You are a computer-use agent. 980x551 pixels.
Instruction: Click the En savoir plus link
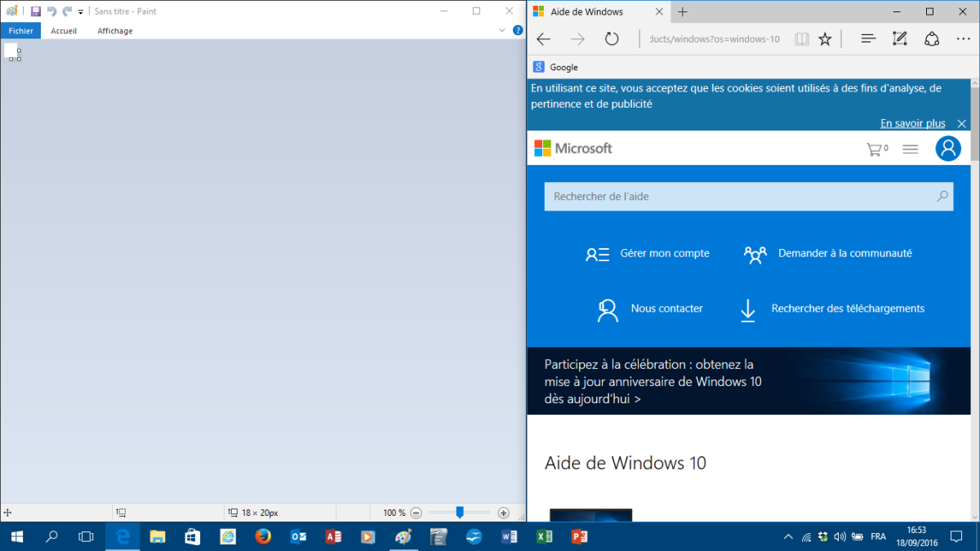tap(912, 123)
